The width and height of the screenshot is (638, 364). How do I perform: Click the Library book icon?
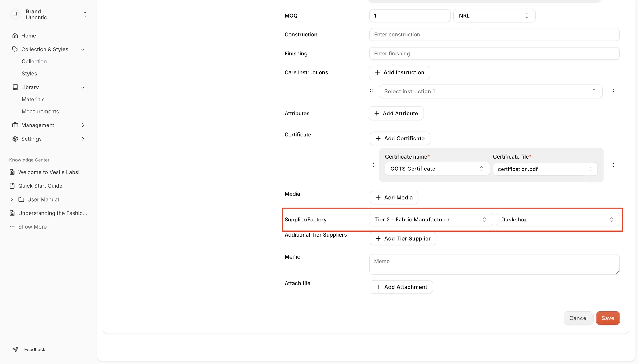(x=15, y=87)
